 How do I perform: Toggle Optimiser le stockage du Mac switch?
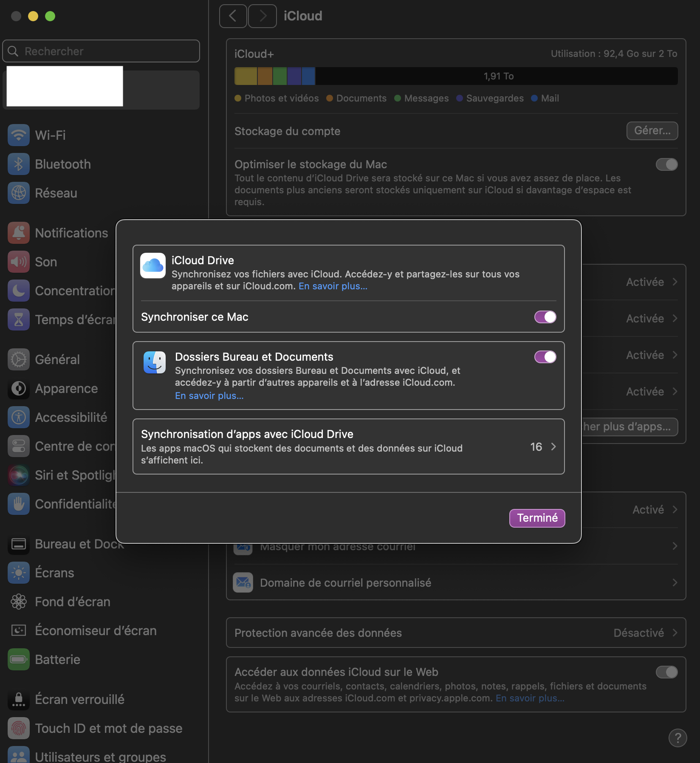(667, 164)
